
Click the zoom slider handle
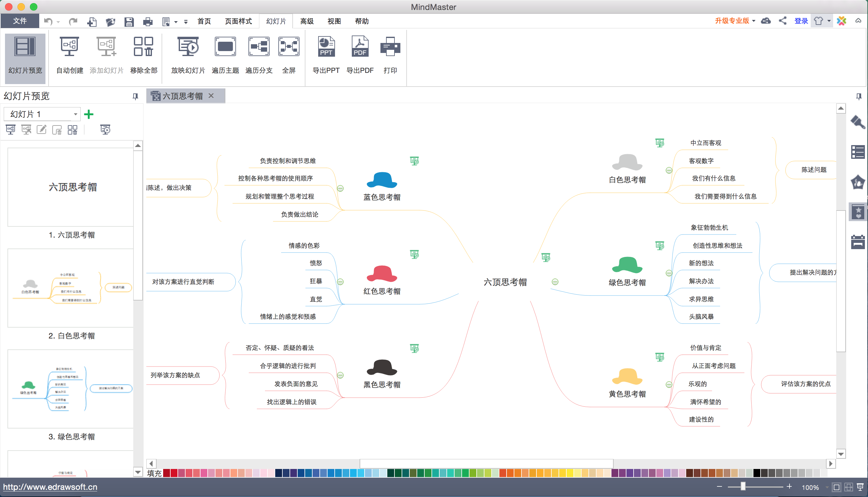(743, 486)
